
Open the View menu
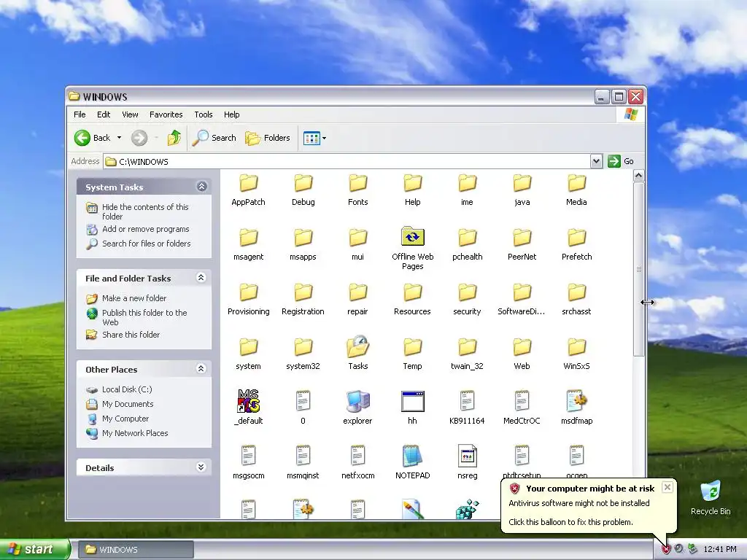tap(130, 114)
